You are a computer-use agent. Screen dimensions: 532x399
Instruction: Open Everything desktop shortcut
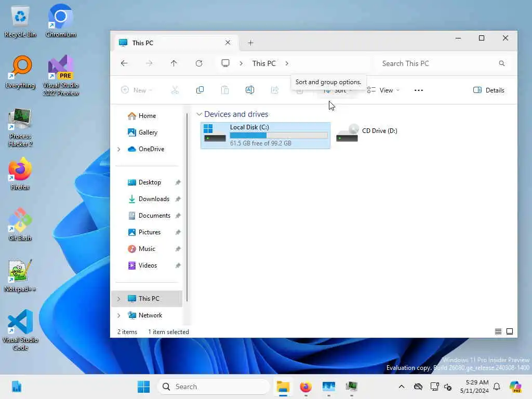point(20,72)
